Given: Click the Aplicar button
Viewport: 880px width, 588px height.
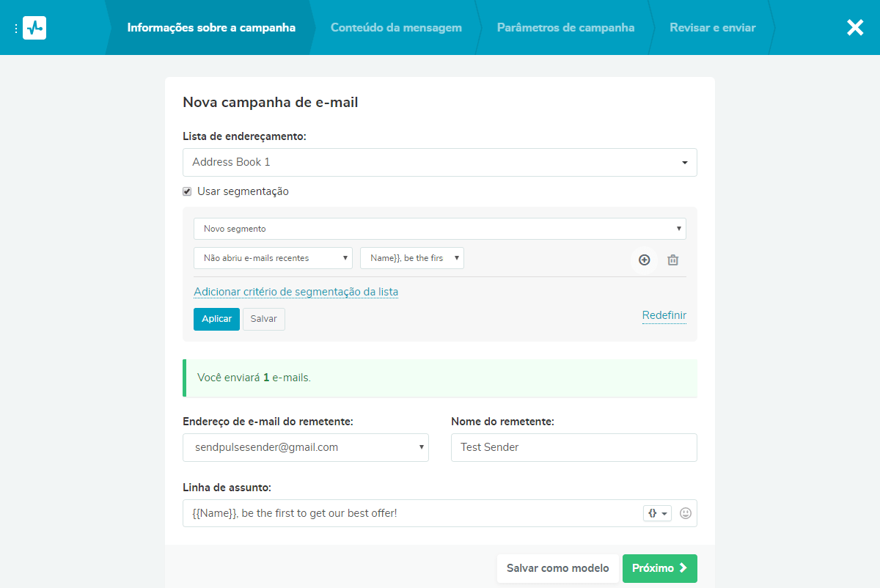Looking at the screenshot, I should (x=216, y=319).
